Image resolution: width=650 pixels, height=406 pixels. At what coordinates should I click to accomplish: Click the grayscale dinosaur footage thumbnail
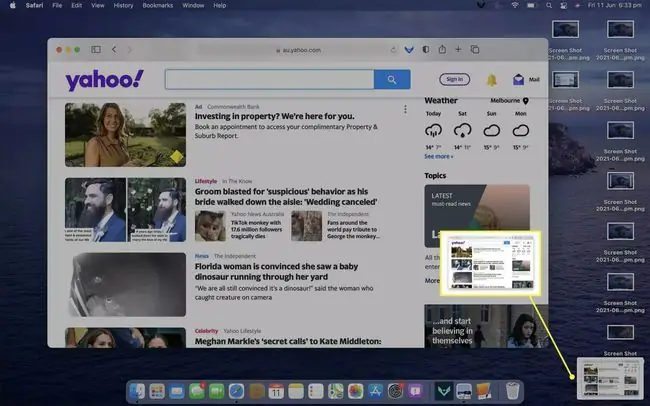125,285
